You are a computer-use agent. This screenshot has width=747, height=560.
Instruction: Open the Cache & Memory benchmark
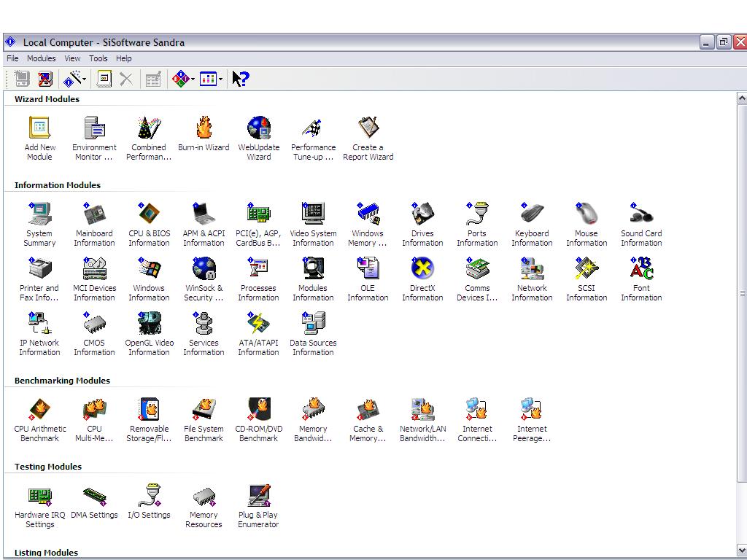click(x=368, y=420)
